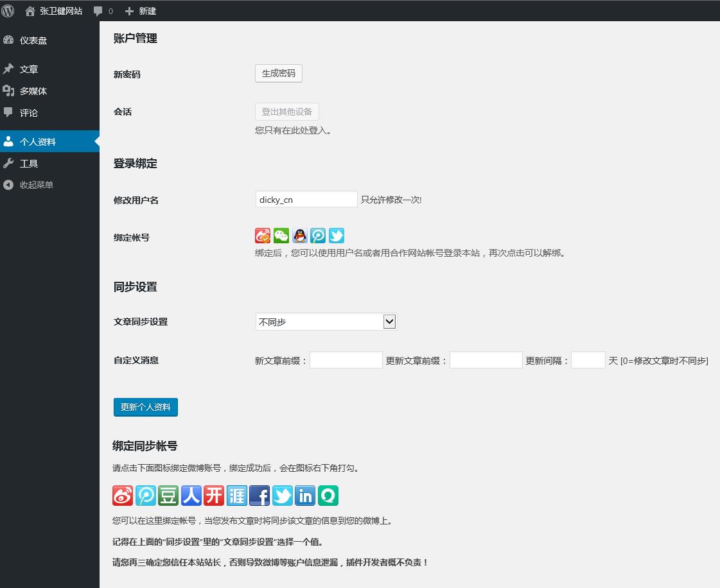
Task: Click the pushpin icon beside 文章
Action: [x=8, y=69]
